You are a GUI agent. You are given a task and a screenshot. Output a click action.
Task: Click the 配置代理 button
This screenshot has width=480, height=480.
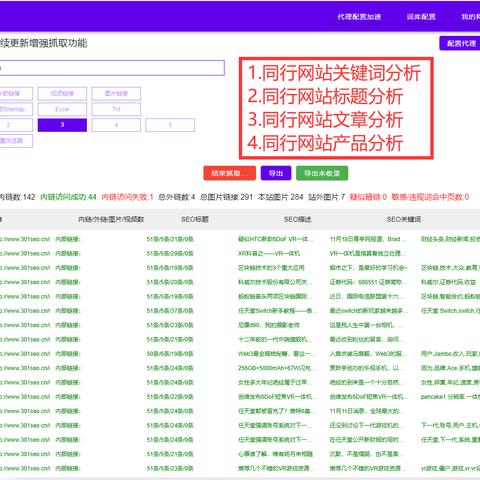tap(461, 43)
